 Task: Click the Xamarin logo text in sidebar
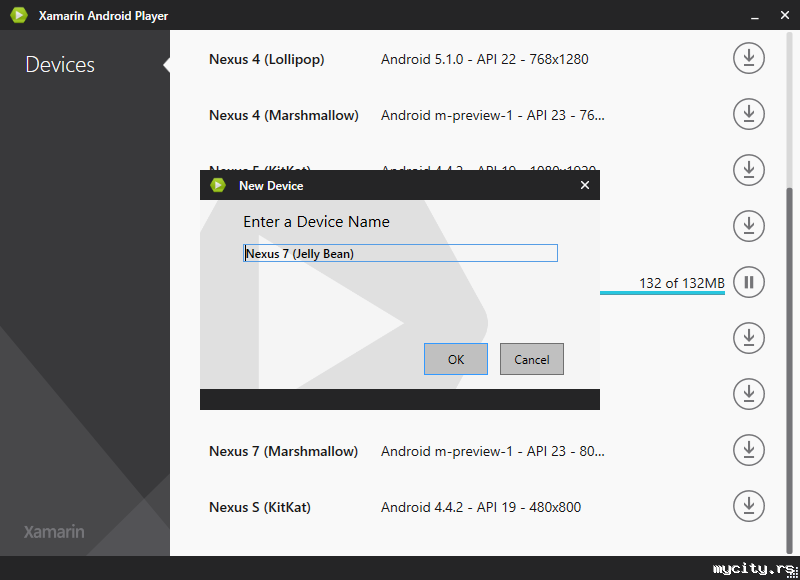(54, 532)
